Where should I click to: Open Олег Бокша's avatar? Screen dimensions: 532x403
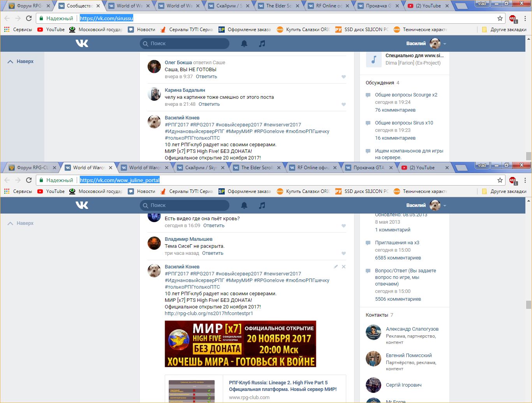point(154,67)
